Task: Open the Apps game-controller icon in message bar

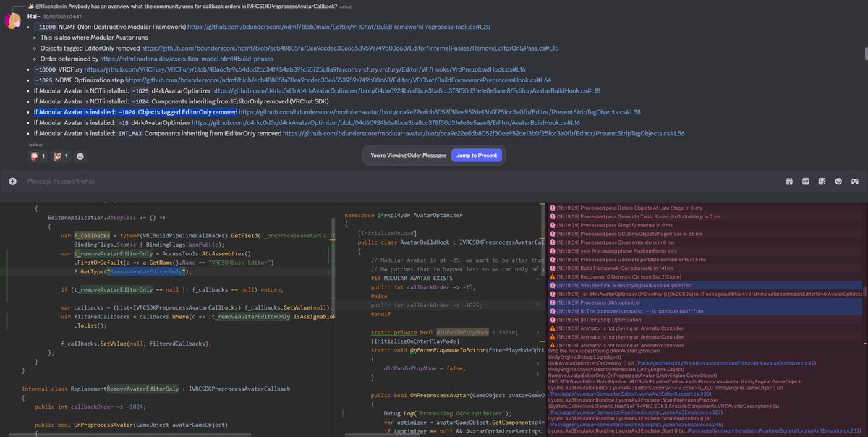Action: [854, 181]
